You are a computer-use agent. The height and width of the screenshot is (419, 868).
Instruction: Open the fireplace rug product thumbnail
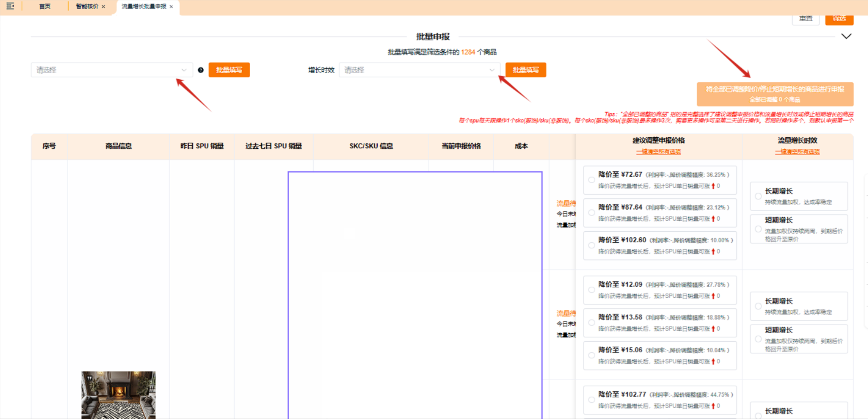tap(119, 395)
